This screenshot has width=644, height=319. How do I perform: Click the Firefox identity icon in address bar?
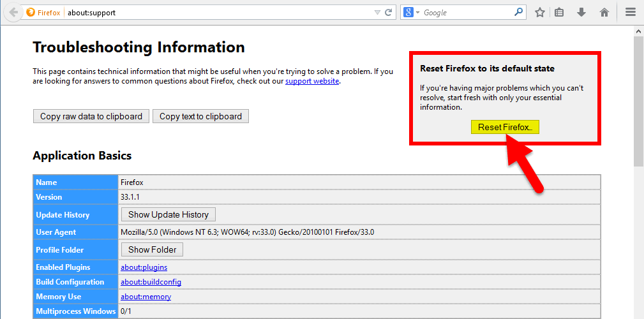[x=31, y=12]
